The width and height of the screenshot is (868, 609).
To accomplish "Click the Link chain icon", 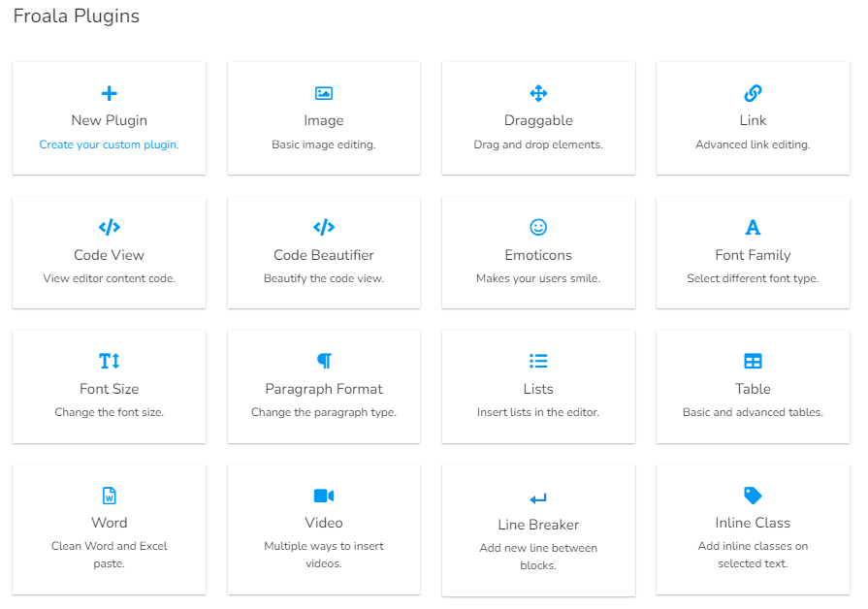I will [753, 93].
